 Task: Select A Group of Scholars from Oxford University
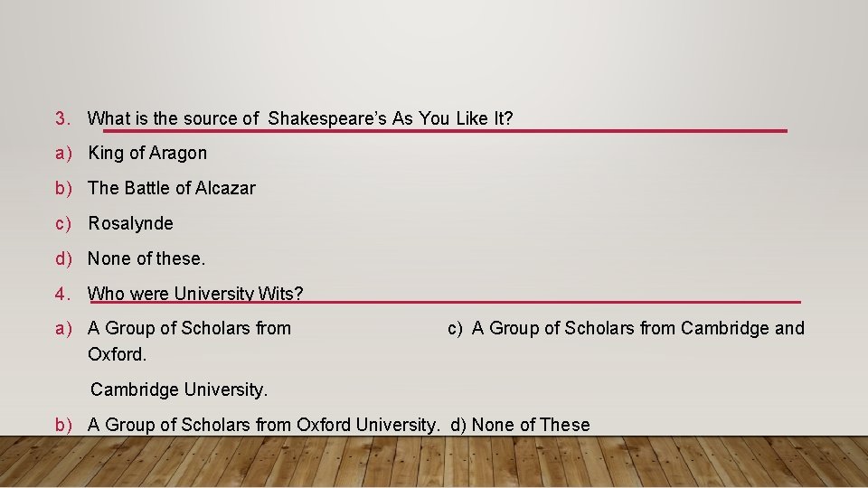pos(263,425)
